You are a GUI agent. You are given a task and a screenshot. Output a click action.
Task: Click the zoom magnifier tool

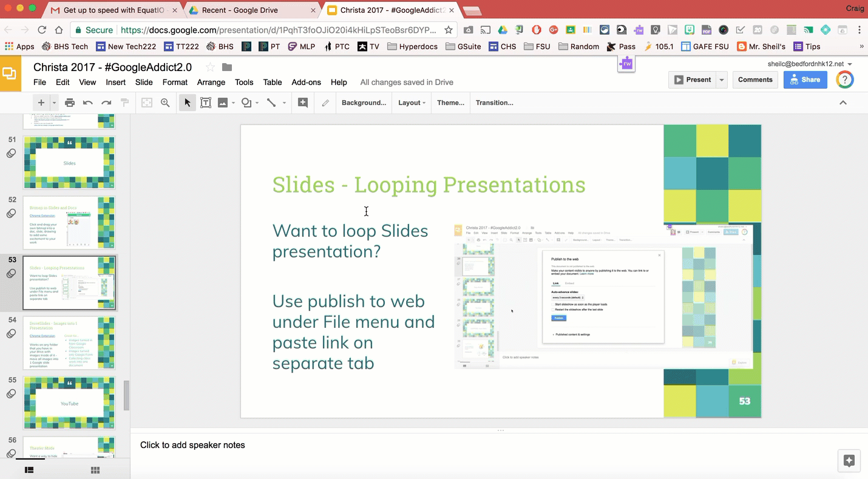165,103
